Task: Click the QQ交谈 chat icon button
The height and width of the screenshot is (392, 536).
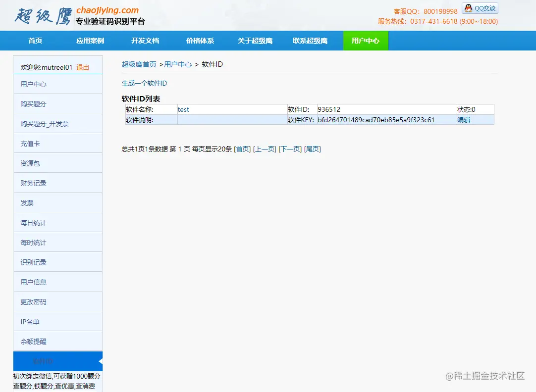Action: [x=480, y=8]
